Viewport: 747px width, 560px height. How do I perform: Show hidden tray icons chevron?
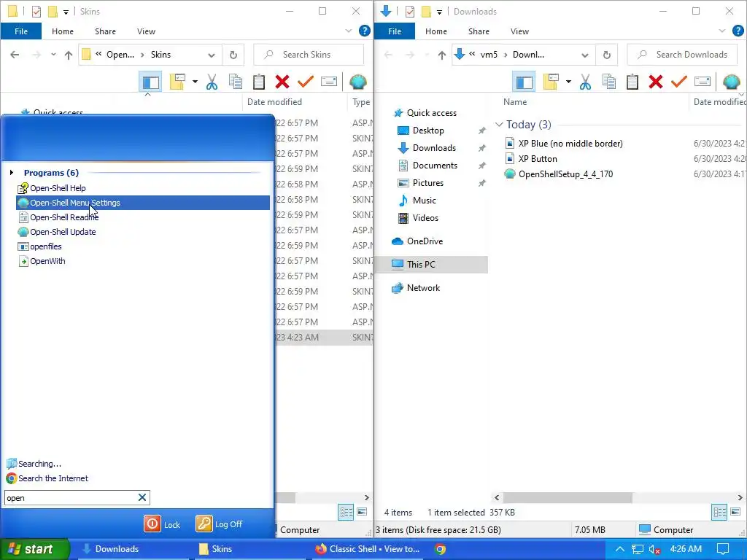click(619, 550)
